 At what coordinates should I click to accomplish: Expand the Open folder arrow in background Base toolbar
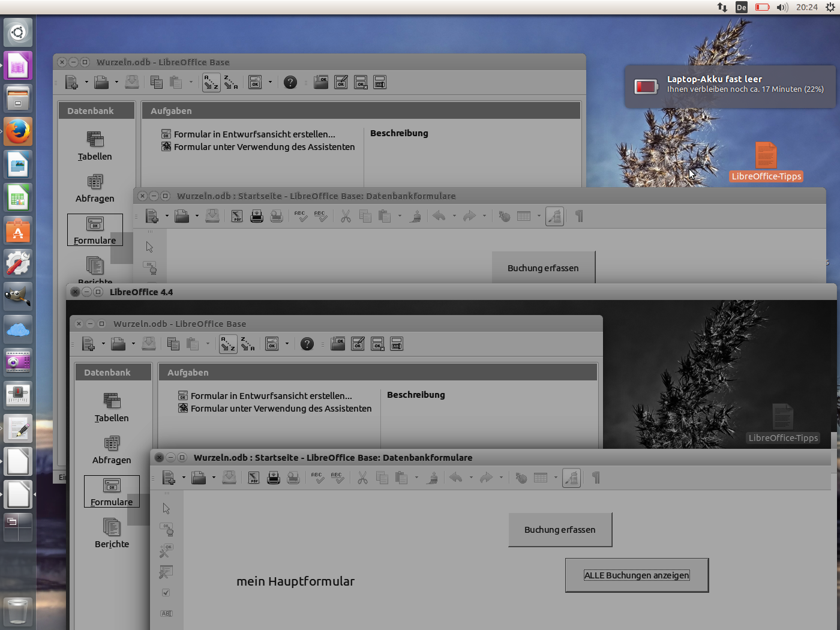(x=116, y=82)
